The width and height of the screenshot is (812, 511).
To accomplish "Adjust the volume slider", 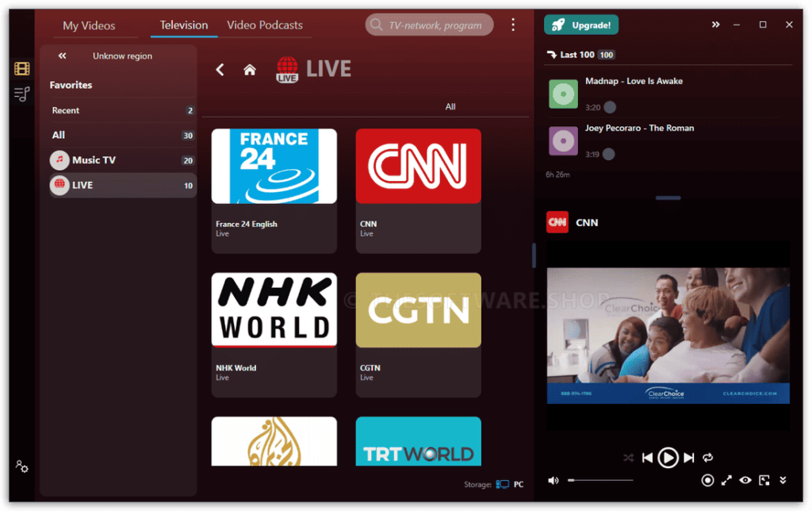I will coord(601,480).
